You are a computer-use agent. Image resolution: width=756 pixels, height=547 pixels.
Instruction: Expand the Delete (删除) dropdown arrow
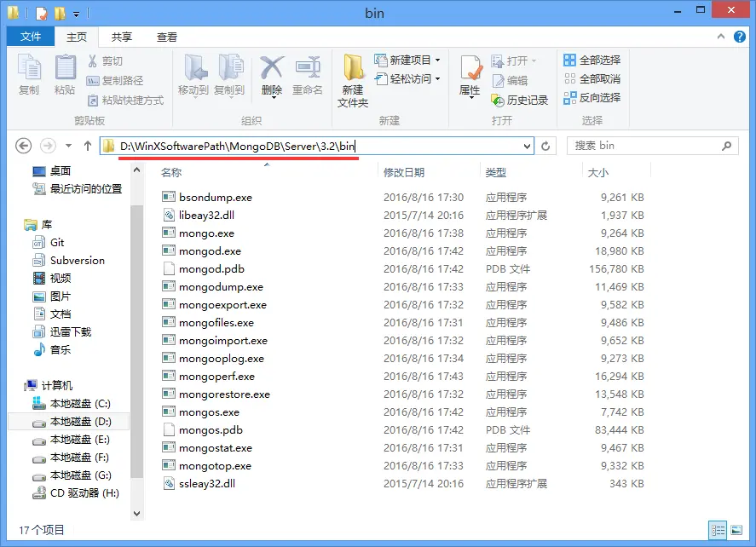(274, 98)
